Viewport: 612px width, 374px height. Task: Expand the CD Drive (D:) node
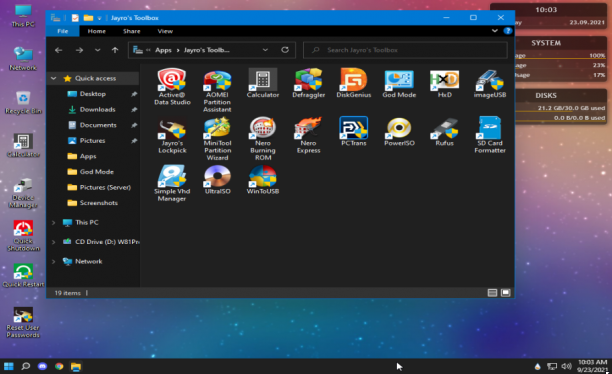pos(53,242)
